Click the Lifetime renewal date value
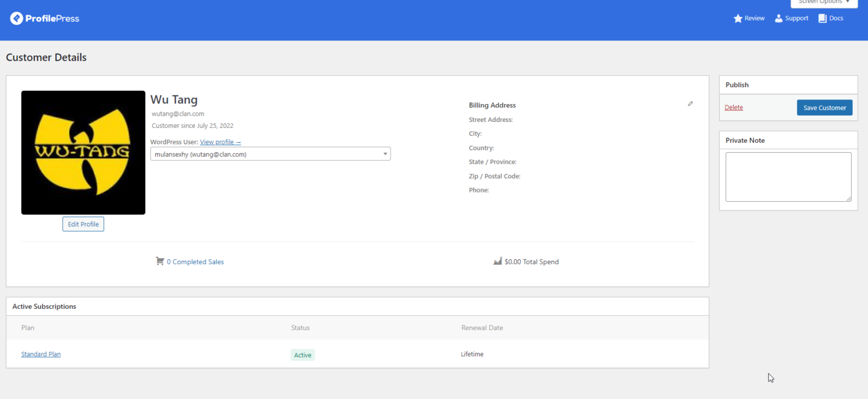This screenshot has width=868, height=399. 472,354
